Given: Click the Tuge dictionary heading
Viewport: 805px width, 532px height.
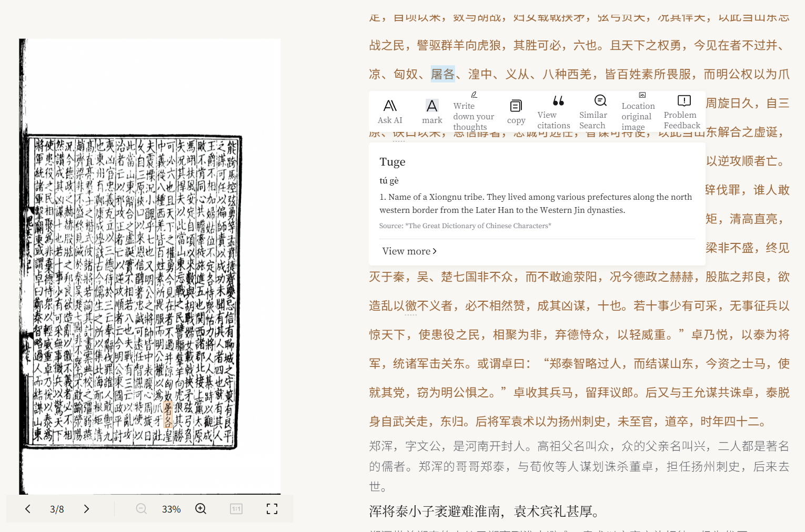Looking at the screenshot, I should [393, 162].
